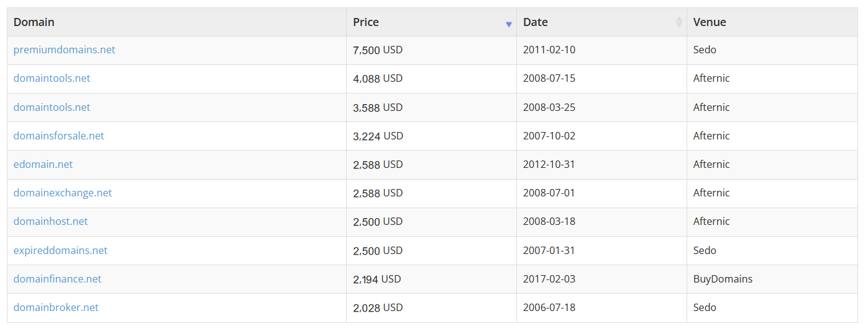
Task: Open the domaintools.net link priced 3,588 USD
Action: 52,107
